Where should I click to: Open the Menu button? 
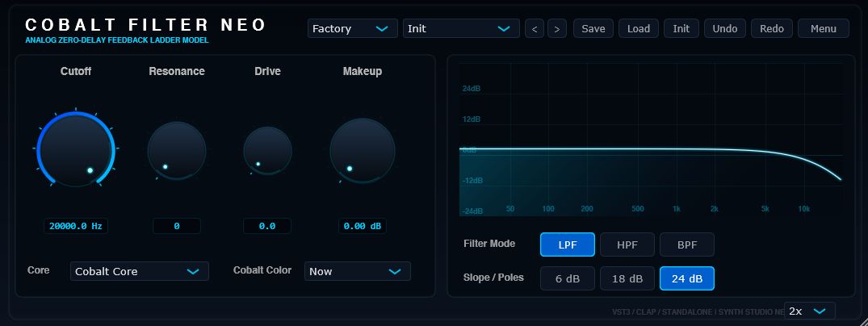(x=823, y=29)
